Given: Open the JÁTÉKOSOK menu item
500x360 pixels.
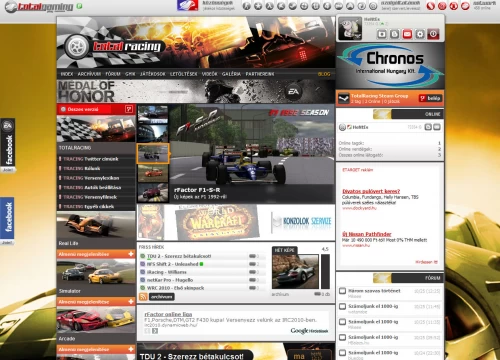Looking at the screenshot, I should click(x=153, y=74).
